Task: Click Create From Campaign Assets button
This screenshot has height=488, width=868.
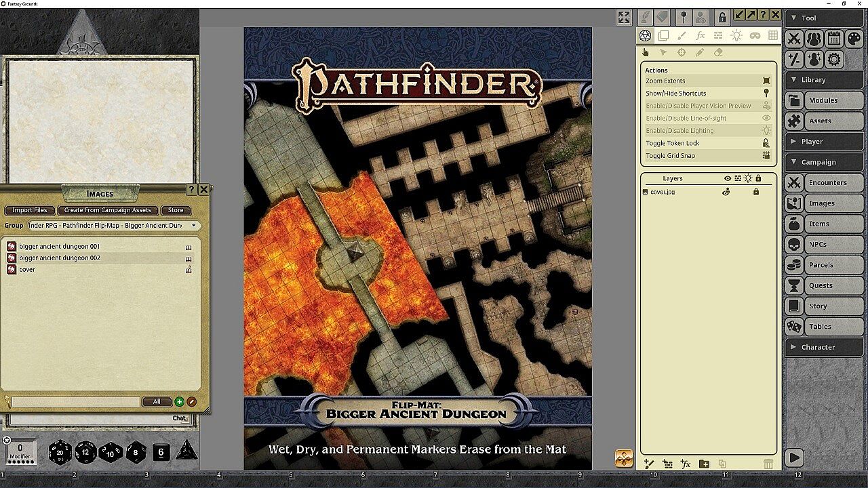Action: click(x=108, y=210)
